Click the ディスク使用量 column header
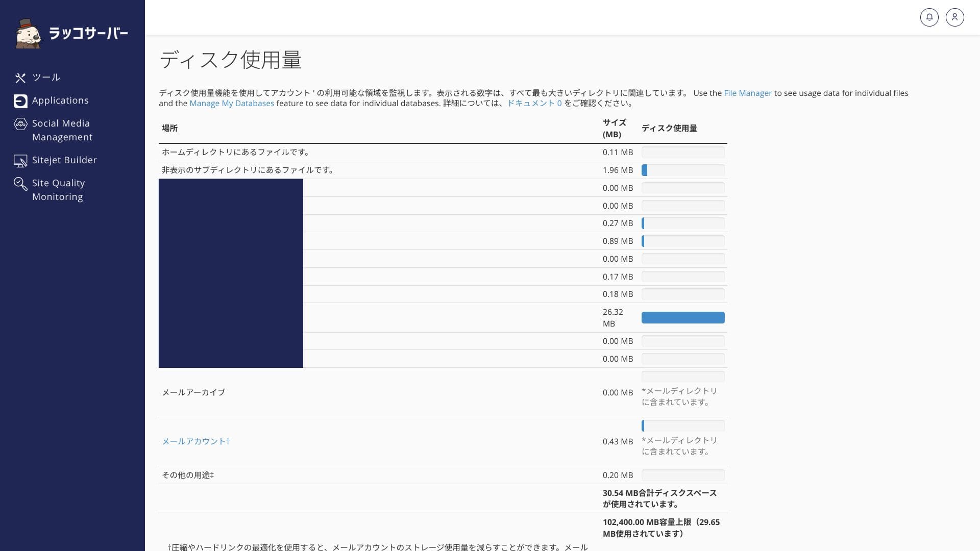 point(669,129)
